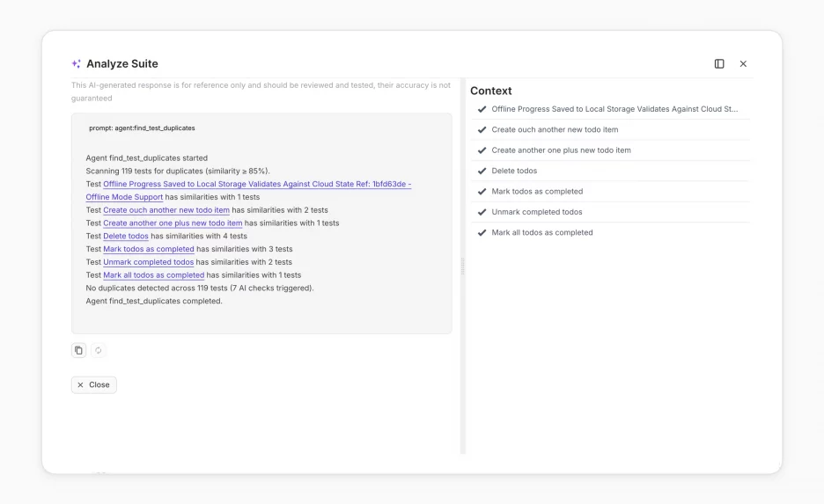Toggle the side panel layout icon
Screen dimensions: 824x504
719,63
